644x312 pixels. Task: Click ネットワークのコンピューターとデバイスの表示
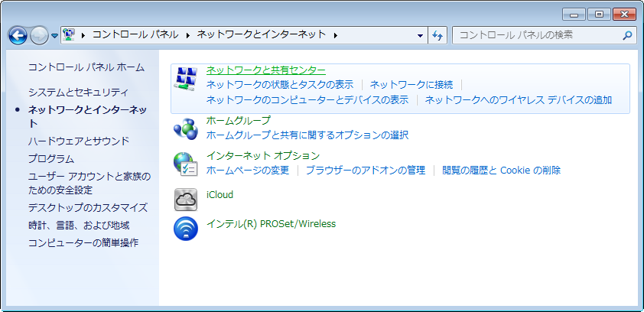(x=307, y=99)
